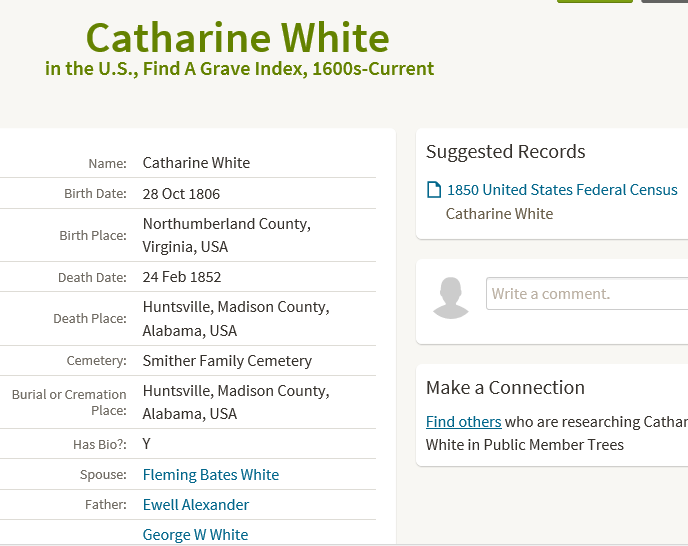Viewport: 688px width, 546px height.
Task: Click the Catharine White page title
Action: [x=238, y=37]
